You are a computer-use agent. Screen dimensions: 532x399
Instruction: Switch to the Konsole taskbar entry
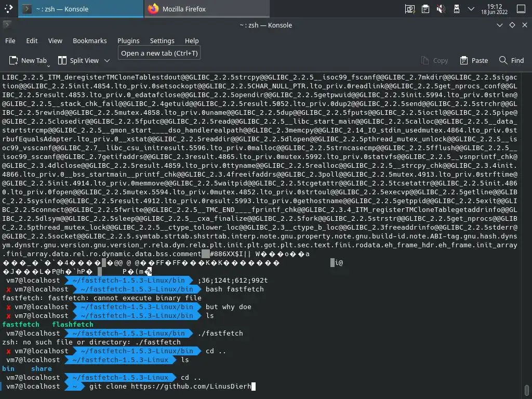[82, 9]
